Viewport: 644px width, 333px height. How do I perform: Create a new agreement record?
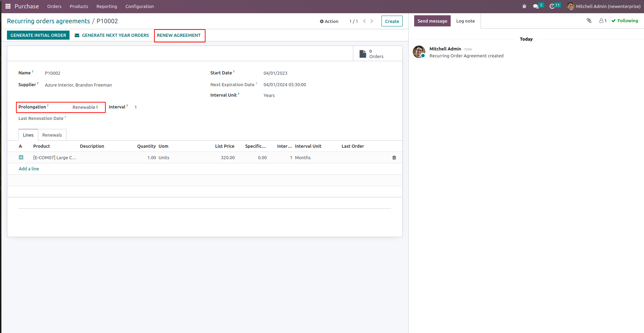click(392, 21)
